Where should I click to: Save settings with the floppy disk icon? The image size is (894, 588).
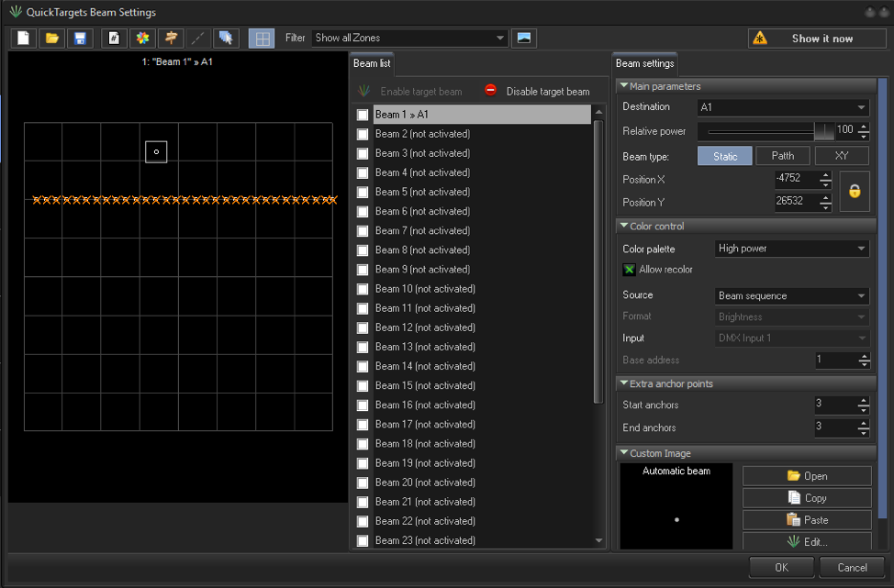coord(80,39)
